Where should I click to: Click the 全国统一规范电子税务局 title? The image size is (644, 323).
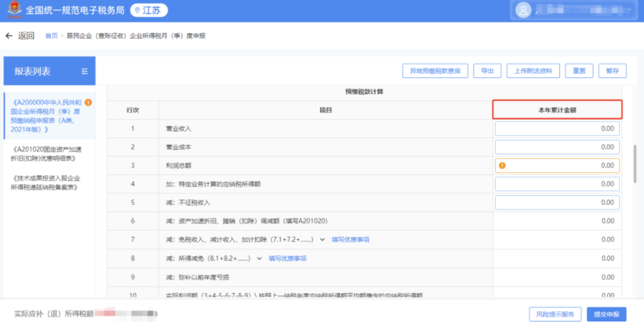[x=75, y=10]
